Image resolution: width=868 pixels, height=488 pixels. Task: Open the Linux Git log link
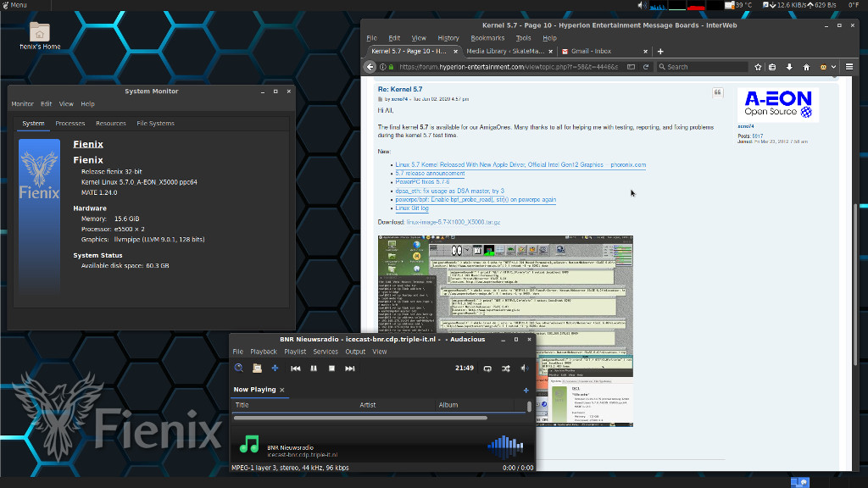tap(412, 208)
